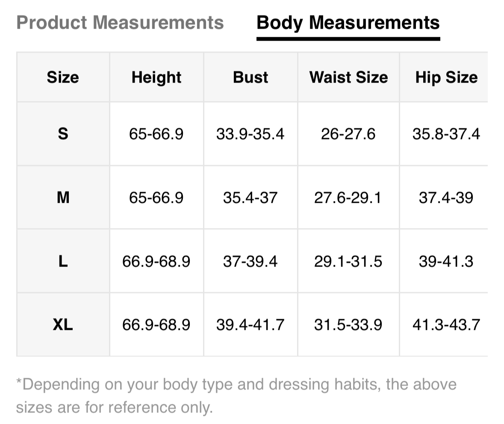Viewport: 504px width, 424px height.
Task: Click the 35.4-37 bust cell
Action: click(x=250, y=198)
